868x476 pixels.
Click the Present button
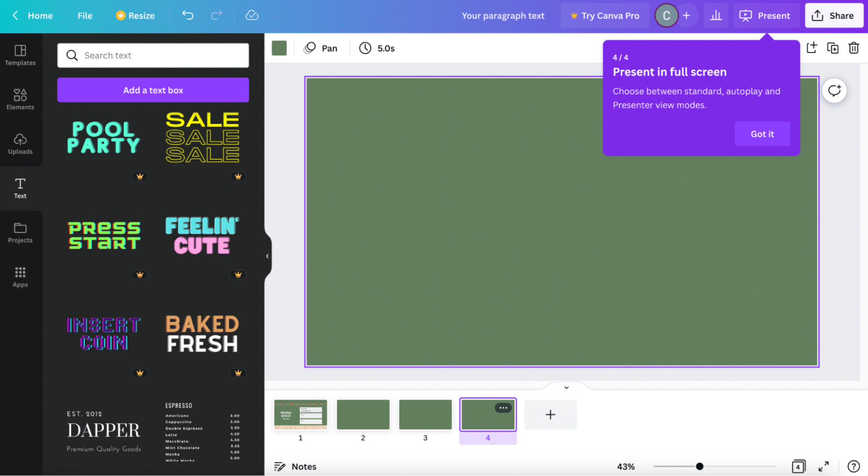tap(765, 15)
